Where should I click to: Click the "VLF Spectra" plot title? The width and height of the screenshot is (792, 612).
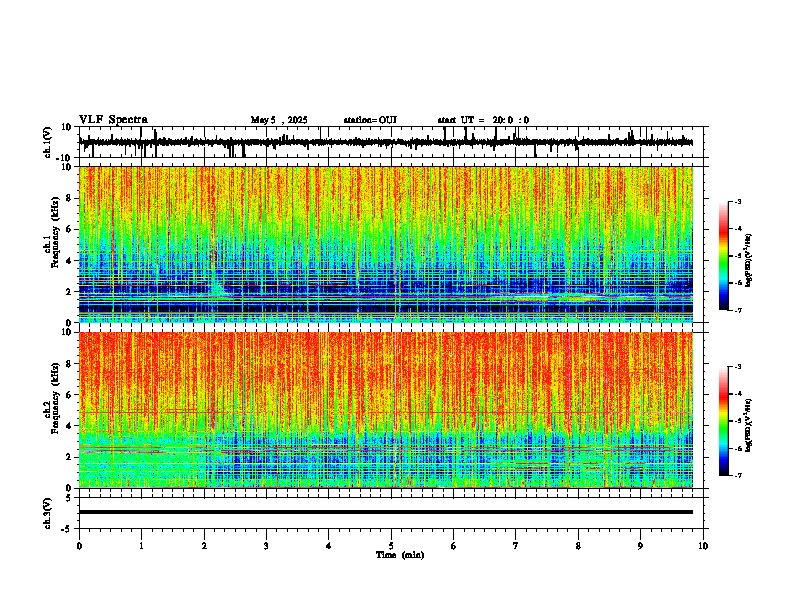tap(113, 120)
